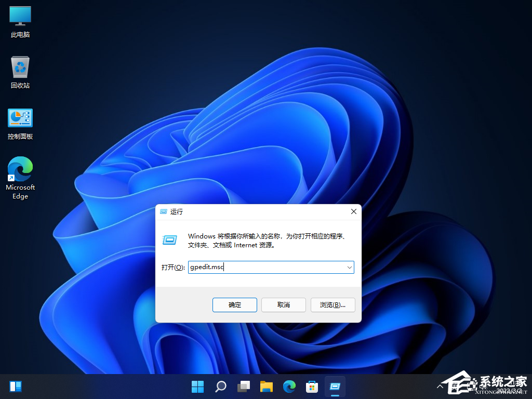This screenshot has height=399, width=532.
Task: Select the active Run dialog taskbar icon
Action: pos(335,387)
